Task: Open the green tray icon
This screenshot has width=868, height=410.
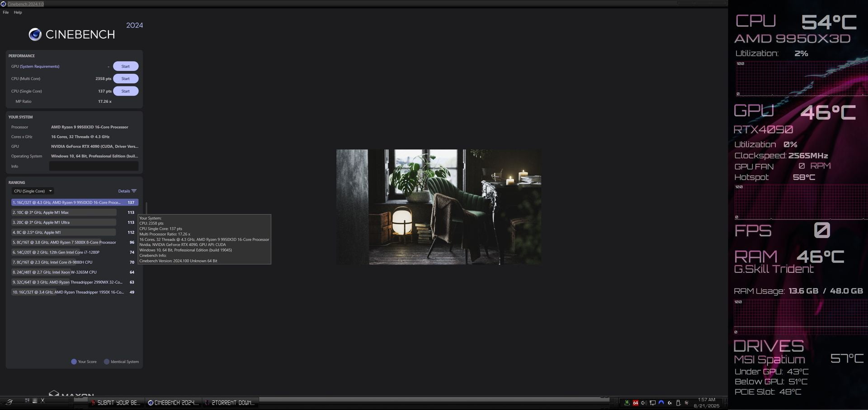Action: (x=627, y=403)
